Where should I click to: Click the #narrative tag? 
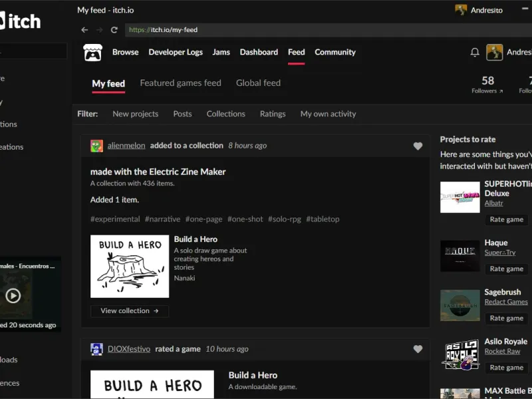[x=162, y=219]
